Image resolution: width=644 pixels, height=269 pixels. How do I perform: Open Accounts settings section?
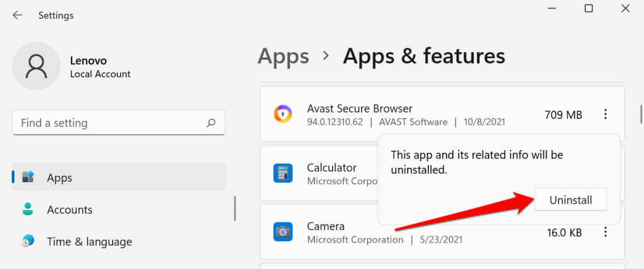click(69, 210)
